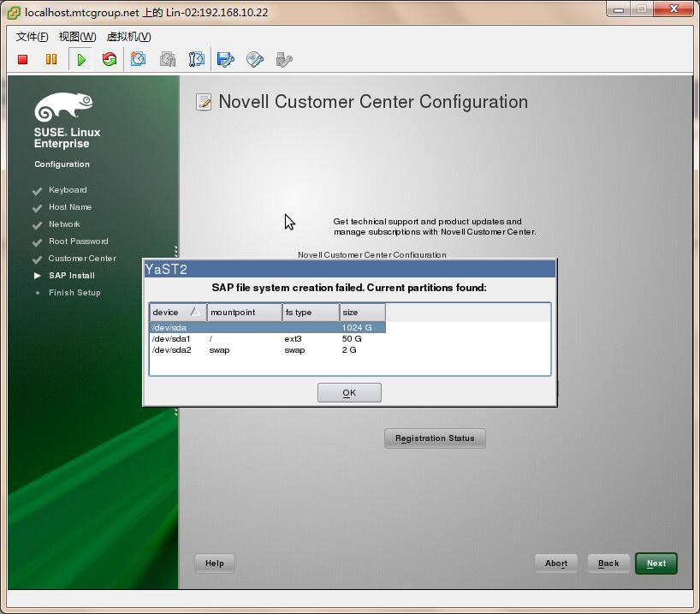700x614 pixels.
Task: Click the mountpoint column header
Action: click(245, 313)
